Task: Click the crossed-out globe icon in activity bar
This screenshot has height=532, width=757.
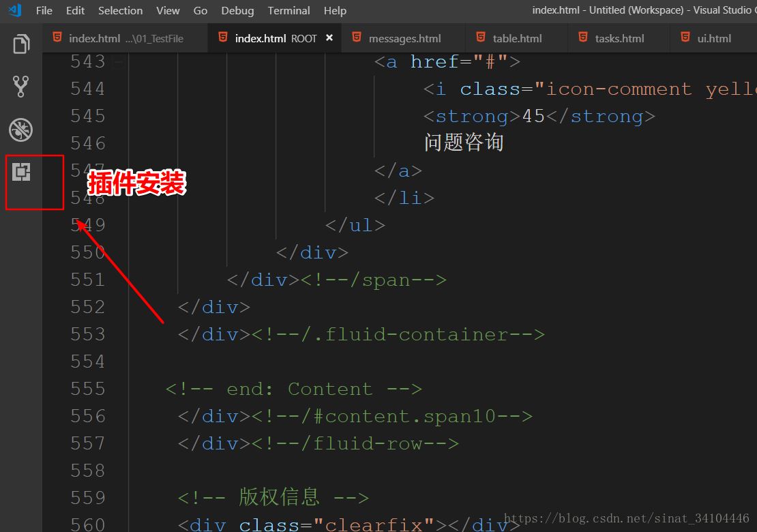Action: [20, 130]
